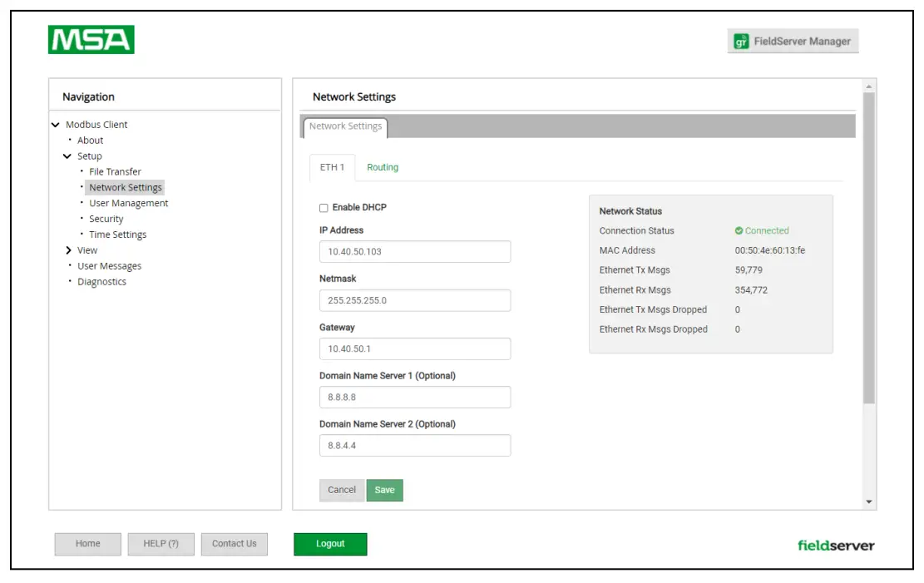Click the Ethernet Tx Msgs value 59,779

pyautogui.click(x=749, y=270)
